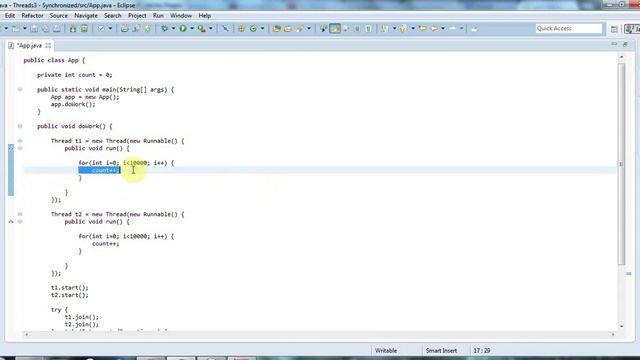
Task: Open the Help menu
Action: pyautogui.click(x=204, y=16)
